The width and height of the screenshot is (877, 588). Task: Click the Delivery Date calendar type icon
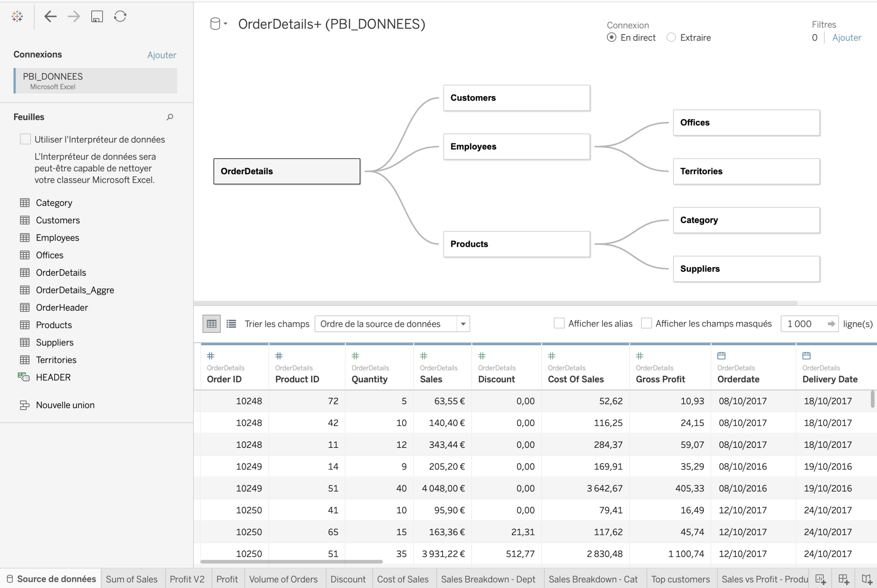(807, 355)
